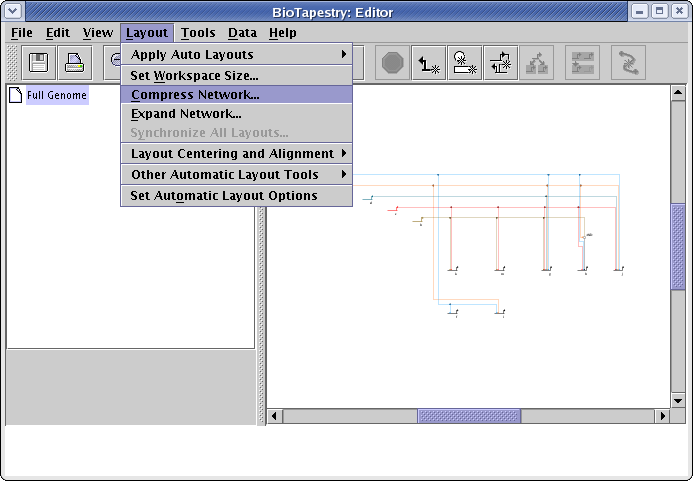Open Set Automatic Layout Options

click(x=224, y=196)
